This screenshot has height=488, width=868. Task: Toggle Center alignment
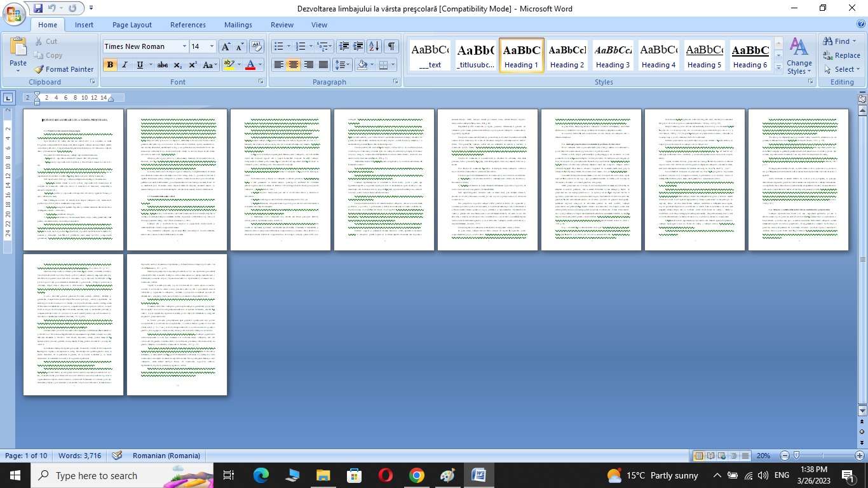coord(293,65)
